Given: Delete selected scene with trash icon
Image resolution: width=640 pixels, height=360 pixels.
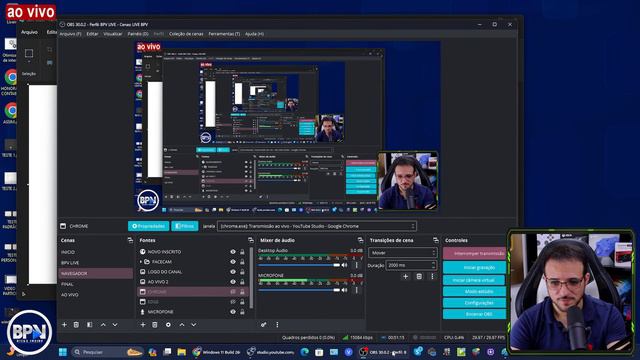Looking at the screenshot, I should (x=76, y=325).
